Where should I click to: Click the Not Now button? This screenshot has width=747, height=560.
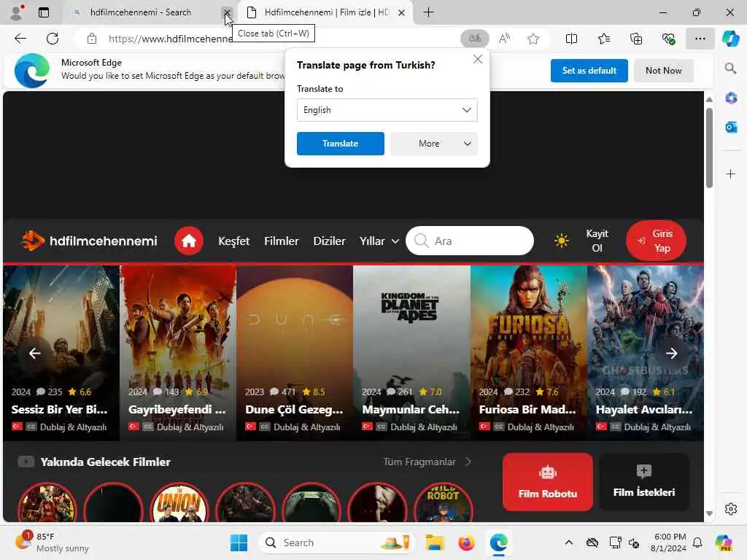click(x=663, y=71)
